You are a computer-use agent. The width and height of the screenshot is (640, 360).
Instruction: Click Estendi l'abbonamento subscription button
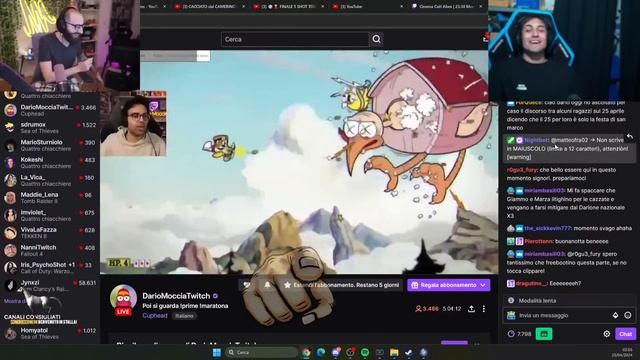[341, 285]
